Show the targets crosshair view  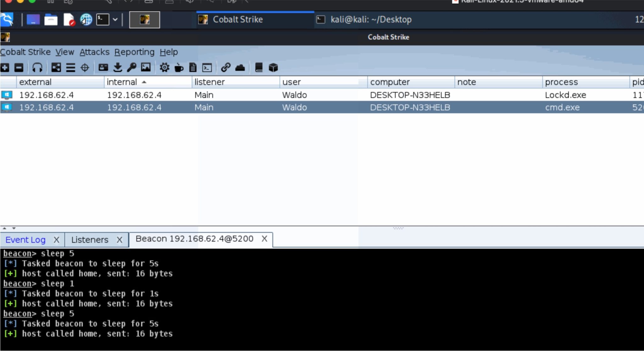(85, 67)
